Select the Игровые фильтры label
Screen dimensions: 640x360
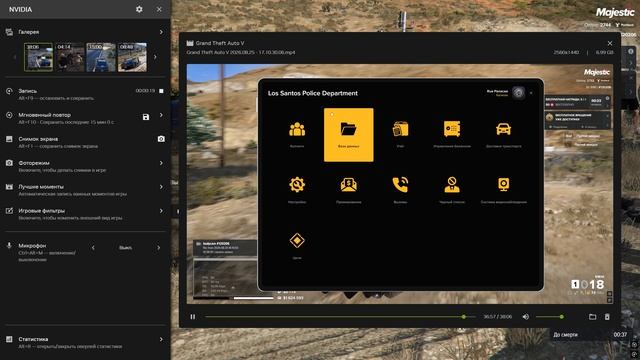[x=42, y=211]
